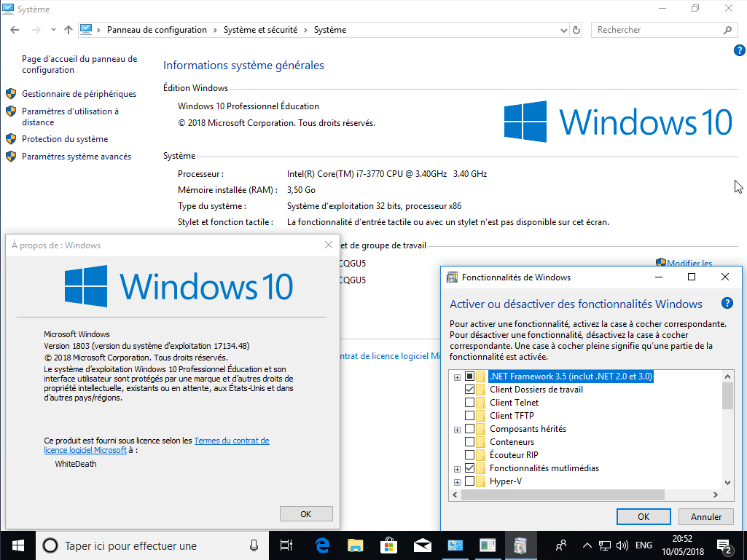Viewport: 747px width, 560px height.
Task: Expand the Fonctionnalités mutlimédias node
Action: [x=457, y=469]
